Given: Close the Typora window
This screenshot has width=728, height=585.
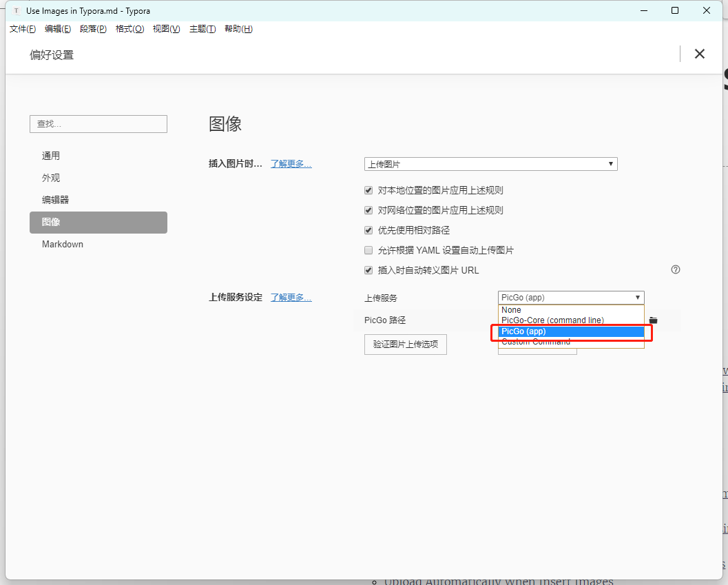Looking at the screenshot, I should click(707, 11).
